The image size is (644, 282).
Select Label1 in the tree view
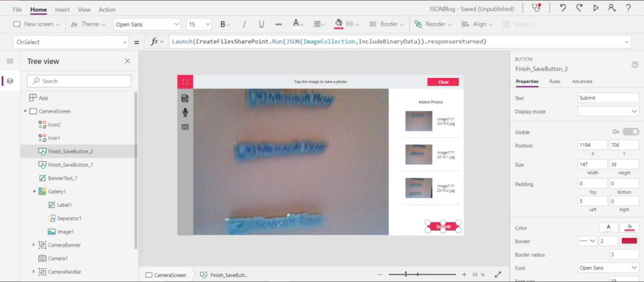click(65, 205)
